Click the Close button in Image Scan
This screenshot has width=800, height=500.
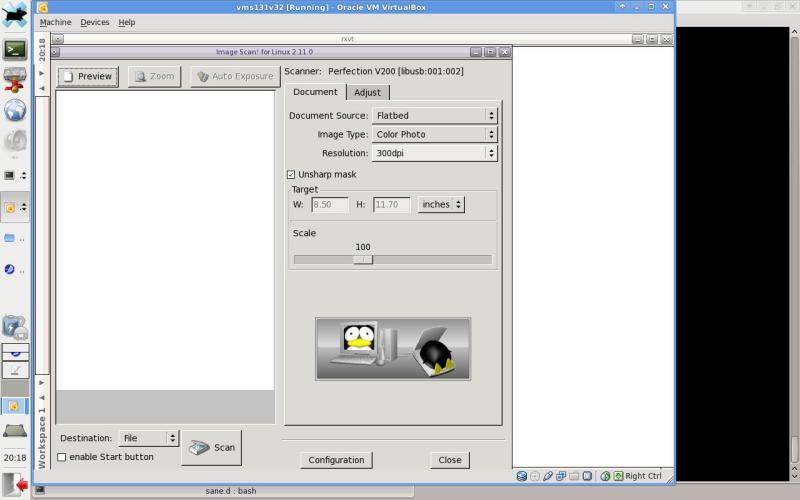pos(449,460)
